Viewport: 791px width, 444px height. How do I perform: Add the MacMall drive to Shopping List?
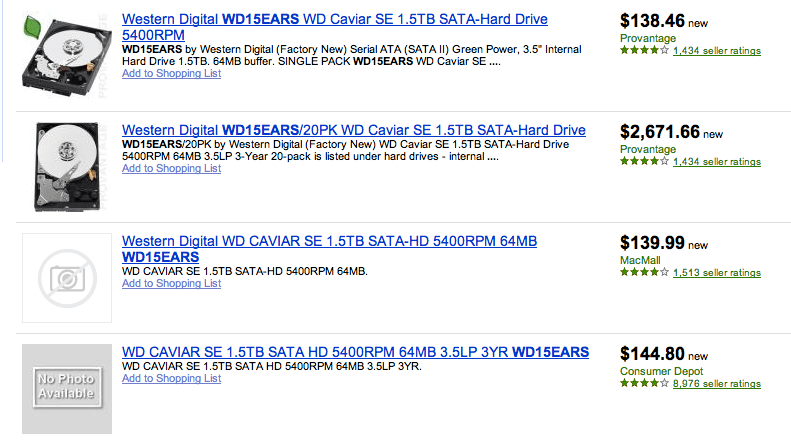pos(172,283)
